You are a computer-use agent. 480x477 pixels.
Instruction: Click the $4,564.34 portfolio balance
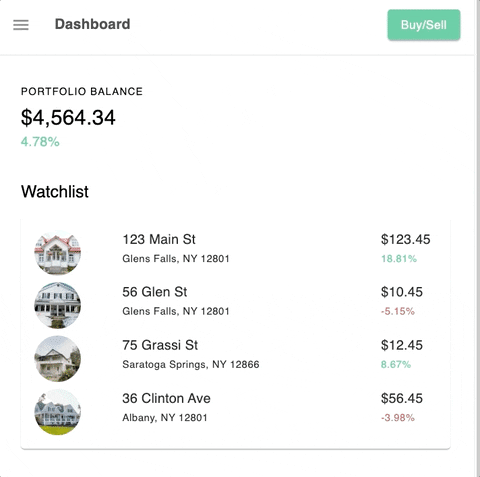[68, 118]
